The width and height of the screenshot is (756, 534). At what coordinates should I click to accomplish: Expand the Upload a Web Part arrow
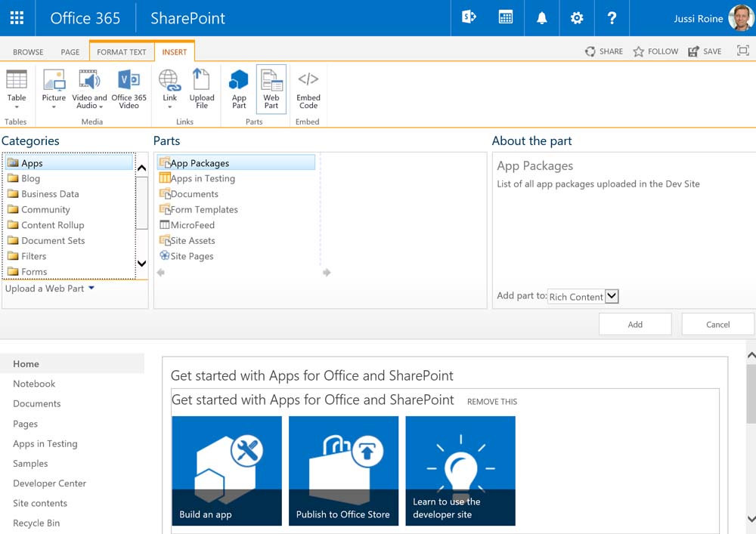(x=91, y=289)
